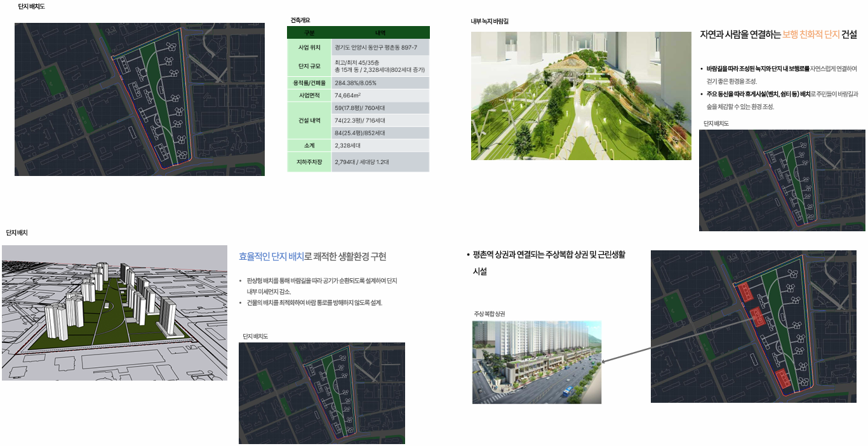Click the '2,328세대' subtotal value cell
The height and width of the screenshot is (446, 868).
(380, 145)
